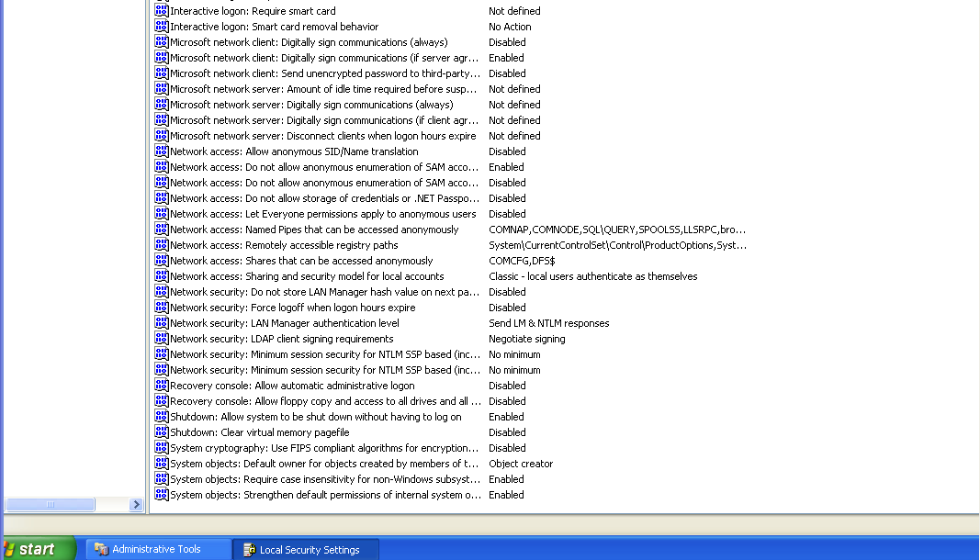Select Microsoft network server: Digitally sign communications (if client agrees)
Image resolution: width=980 pixels, height=560 pixels.
(323, 120)
